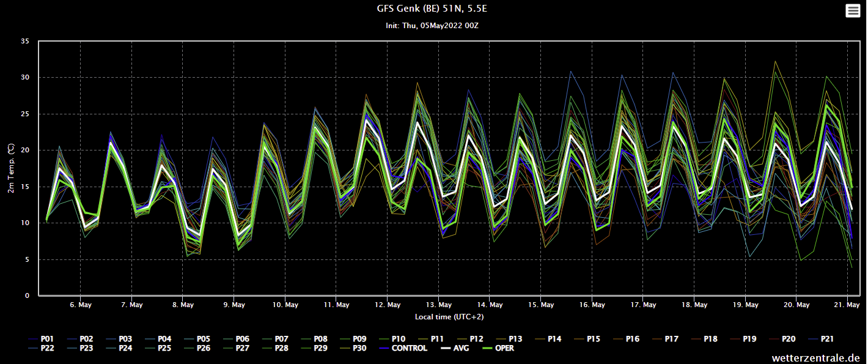
Task: Click the P09 legend item
Action: (353, 338)
